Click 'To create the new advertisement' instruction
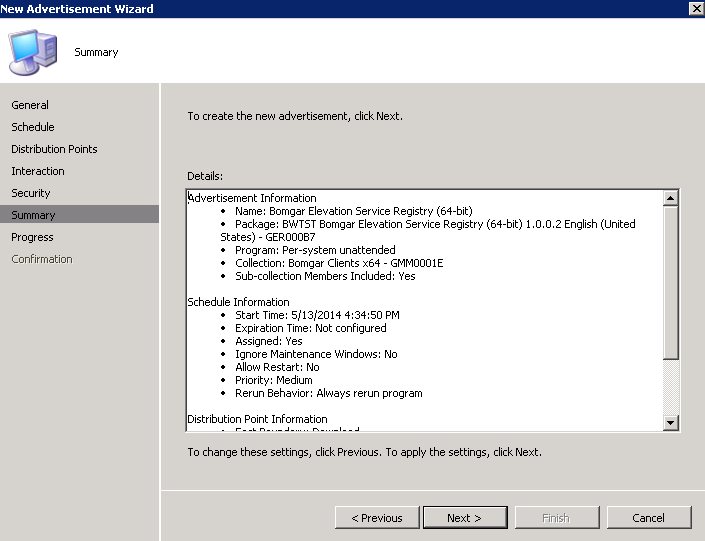The image size is (705, 541). pyautogui.click(x=295, y=116)
